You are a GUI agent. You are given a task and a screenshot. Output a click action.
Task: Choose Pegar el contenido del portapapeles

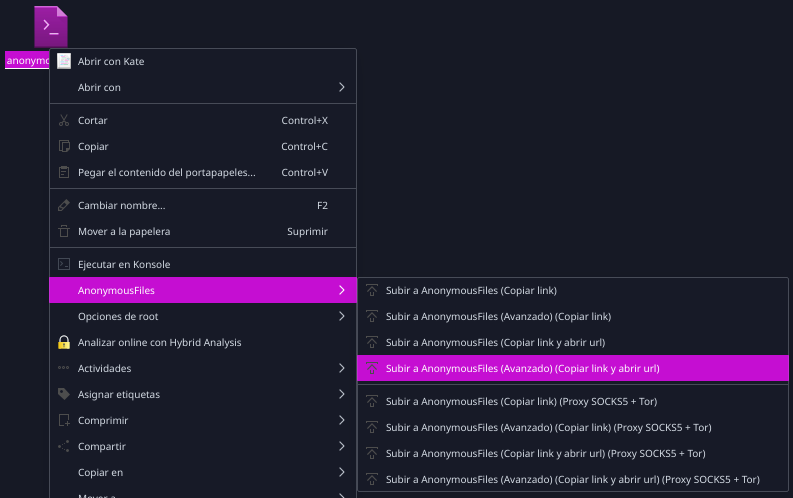203,172
